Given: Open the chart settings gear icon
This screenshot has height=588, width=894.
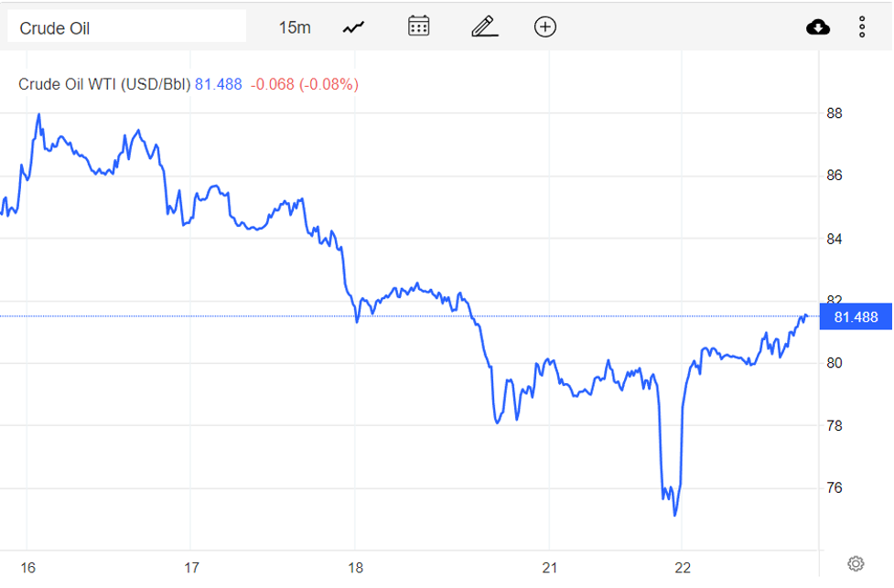Looking at the screenshot, I should click(855, 564).
